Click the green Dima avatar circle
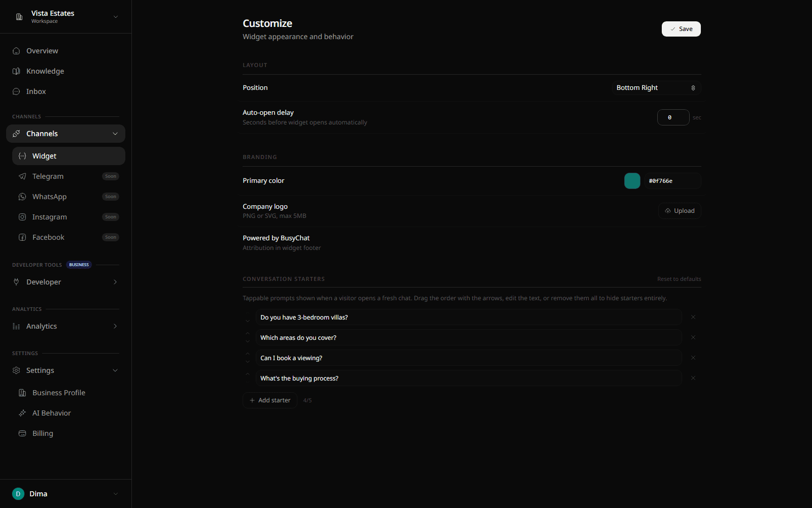 tap(18, 494)
